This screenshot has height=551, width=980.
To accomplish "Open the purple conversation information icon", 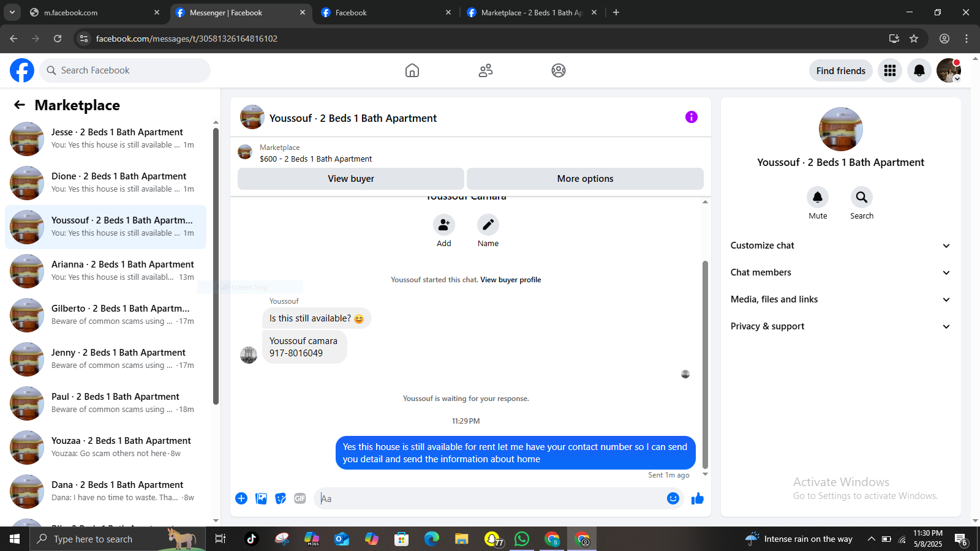I will pyautogui.click(x=692, y=117).
